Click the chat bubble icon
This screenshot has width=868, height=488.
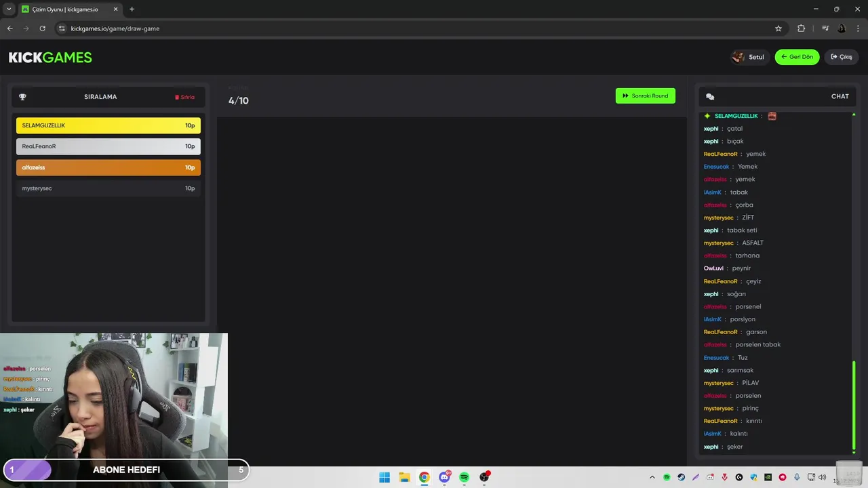tap(710, 97)
